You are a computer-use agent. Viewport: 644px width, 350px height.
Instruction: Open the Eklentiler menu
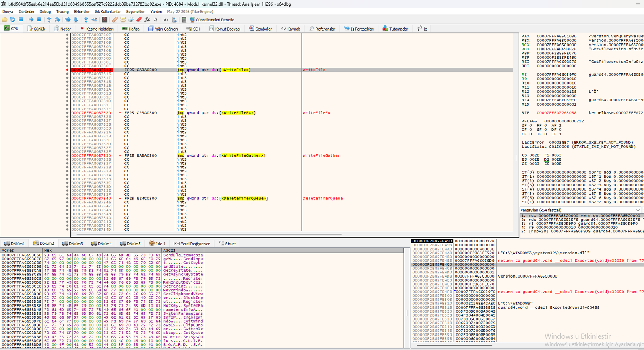(x=82, y=12)
